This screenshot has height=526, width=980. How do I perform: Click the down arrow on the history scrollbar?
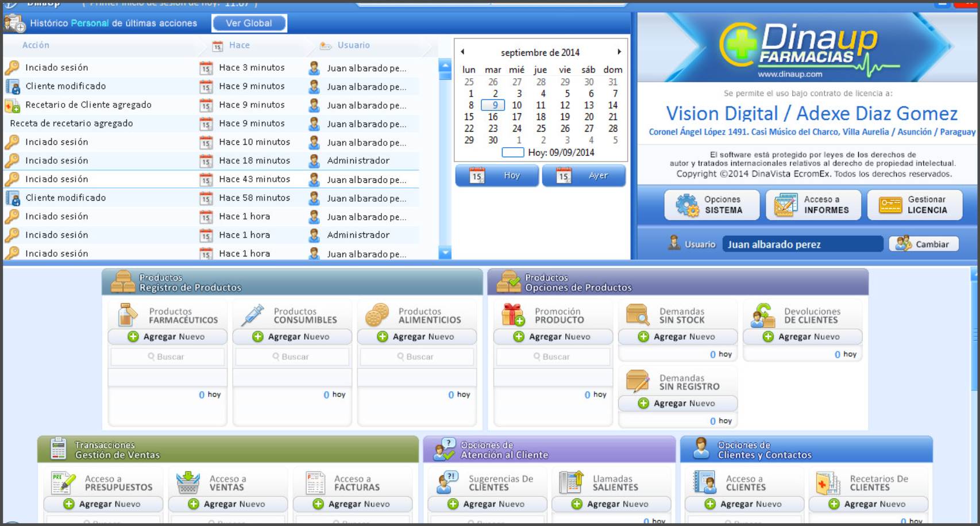click(x=445, y=252)
